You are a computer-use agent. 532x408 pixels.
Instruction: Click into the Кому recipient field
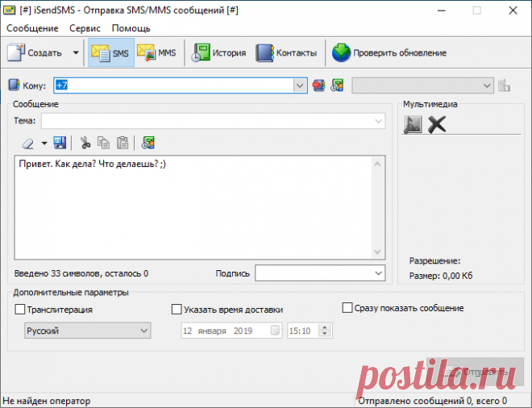coord(173,85)
